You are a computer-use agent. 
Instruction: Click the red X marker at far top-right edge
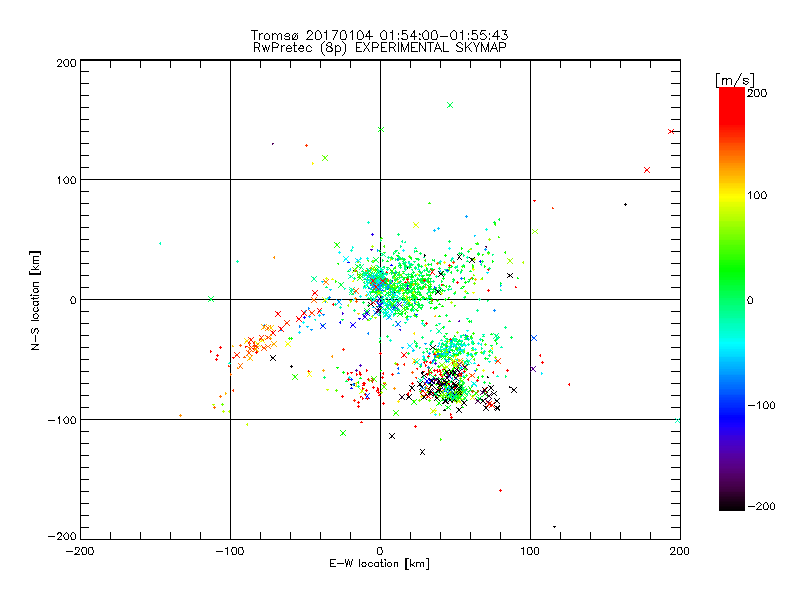(671, 132)
